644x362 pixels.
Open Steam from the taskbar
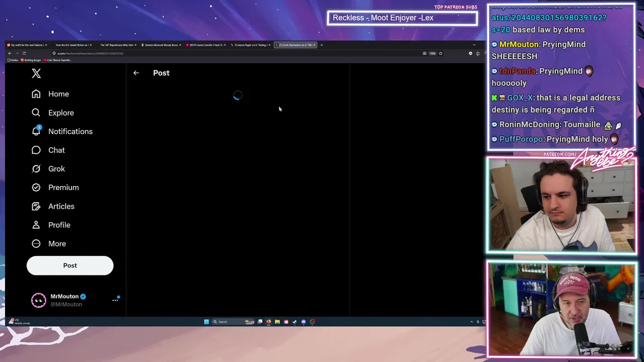pos(294,322)
